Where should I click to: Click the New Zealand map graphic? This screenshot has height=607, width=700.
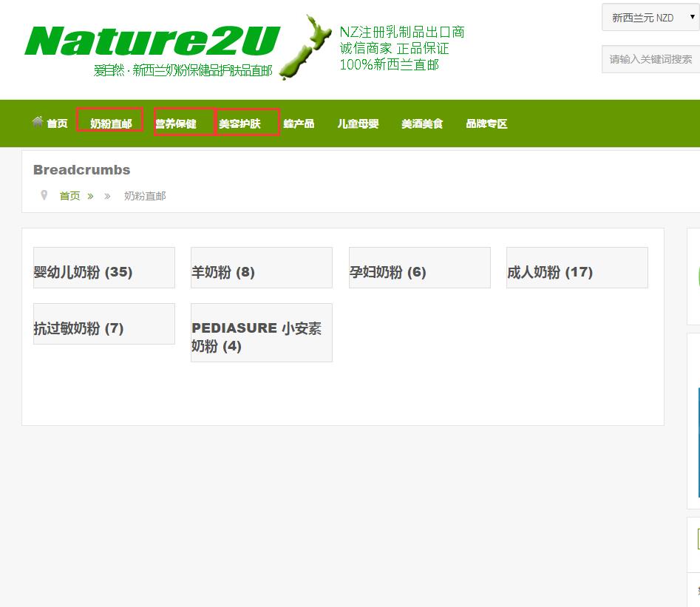305,47
